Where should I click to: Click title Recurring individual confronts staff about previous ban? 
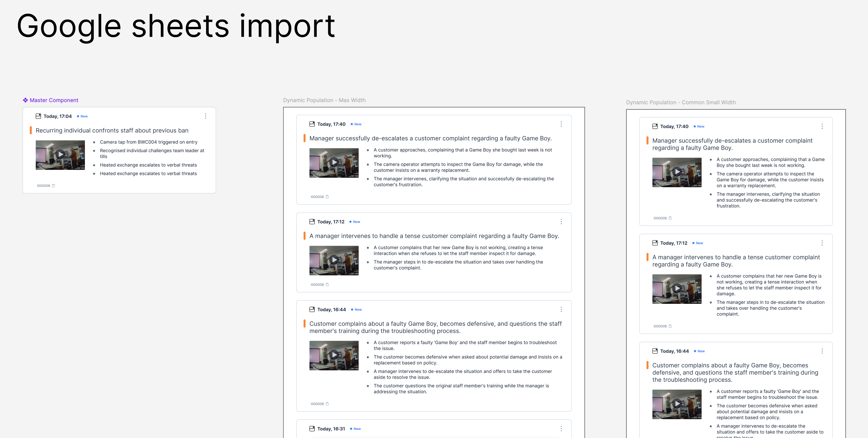point(112,130)
